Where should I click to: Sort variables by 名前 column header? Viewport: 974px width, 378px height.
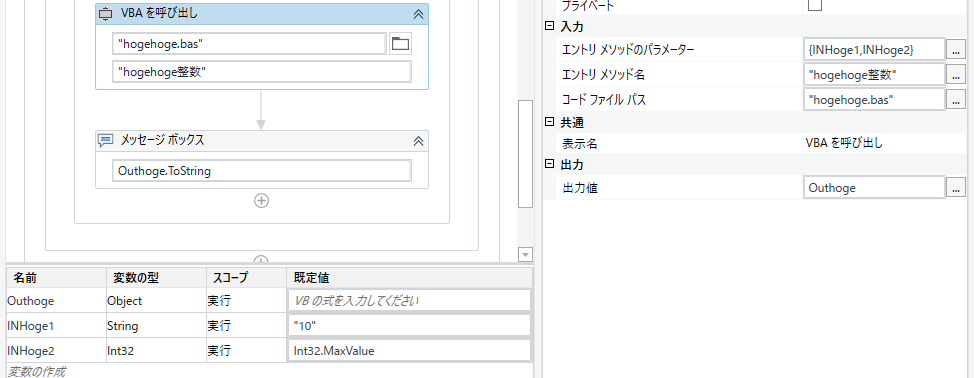(x=56, y=277)
